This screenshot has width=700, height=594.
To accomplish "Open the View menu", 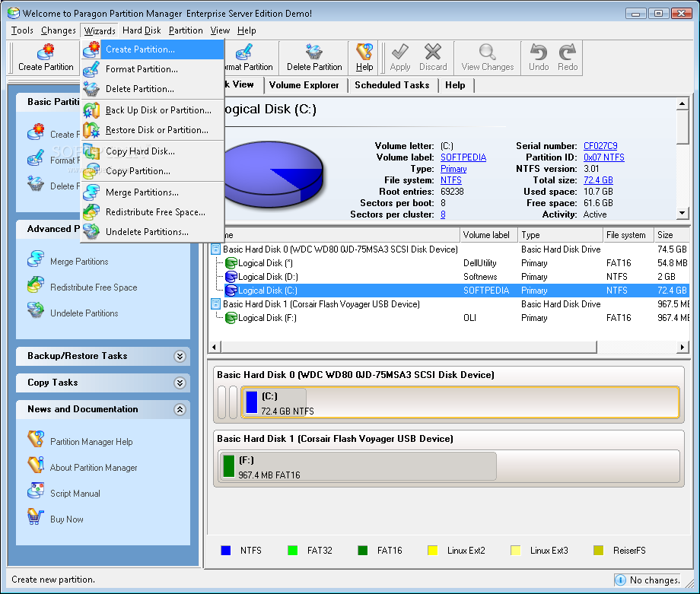I will [x=220, y=30].
